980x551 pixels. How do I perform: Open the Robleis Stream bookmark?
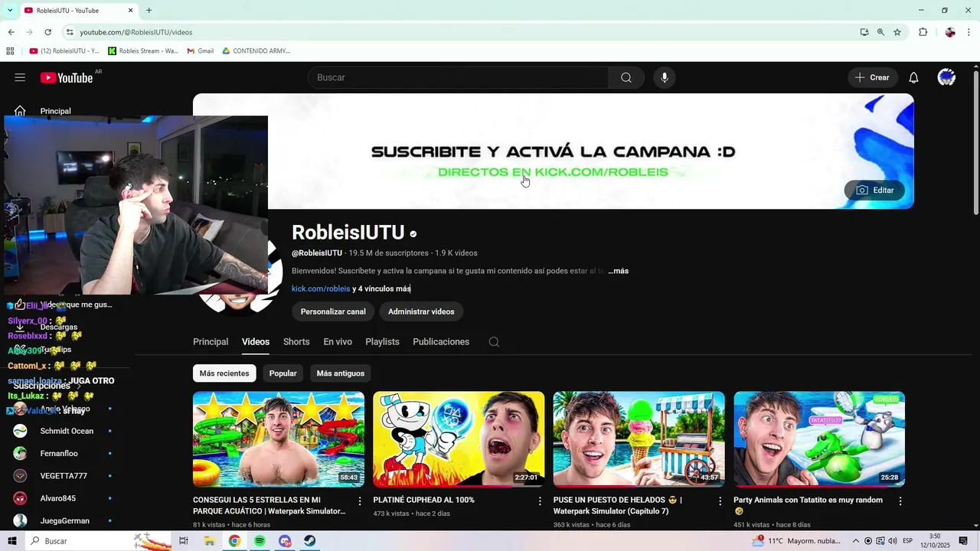point(143,51)
